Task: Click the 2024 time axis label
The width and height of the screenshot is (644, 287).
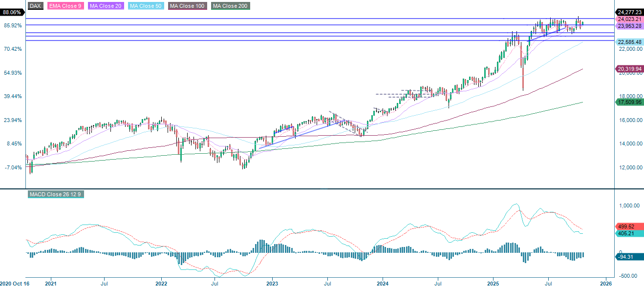Action: [x=383, y=283]
